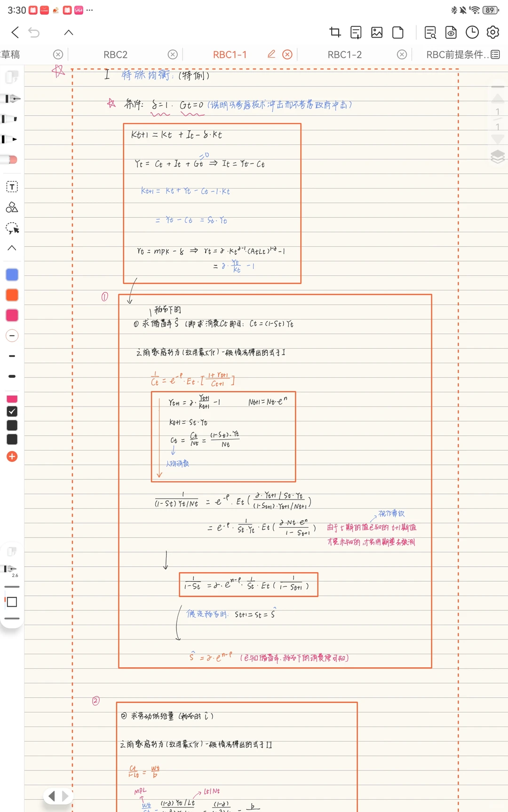
Task: Select the eraser tool
Action: 9,160
